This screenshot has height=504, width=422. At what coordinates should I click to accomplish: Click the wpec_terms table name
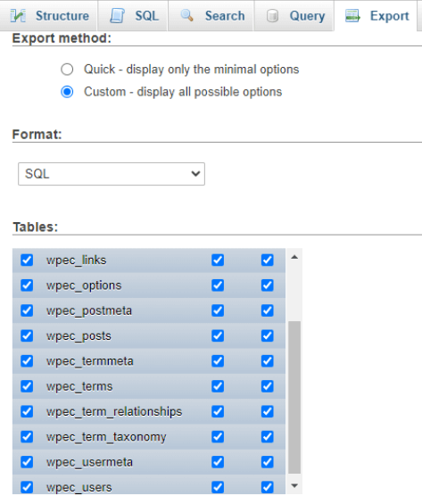pyautogui.click(x=79, y=386)
